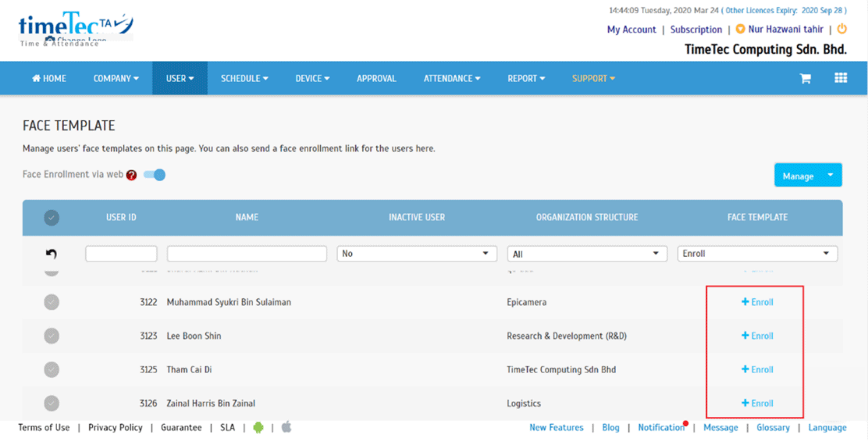Tick the checkbox for Zainal Harris Bin Zainal

52,404
